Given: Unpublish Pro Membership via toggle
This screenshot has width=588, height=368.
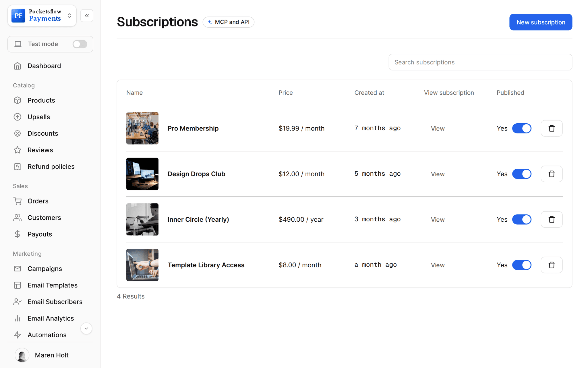Looking at the screenshot, I should [522, 128].
